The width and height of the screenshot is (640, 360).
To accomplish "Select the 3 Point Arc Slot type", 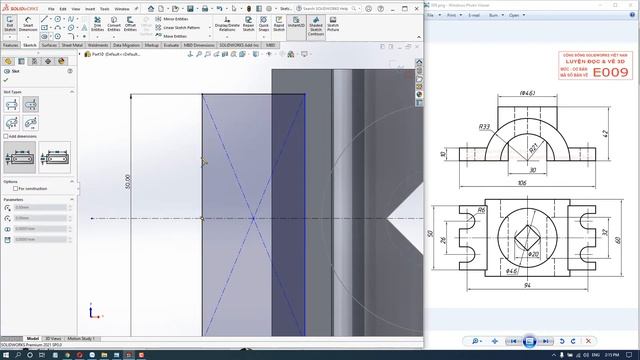I will pos(12,122).
